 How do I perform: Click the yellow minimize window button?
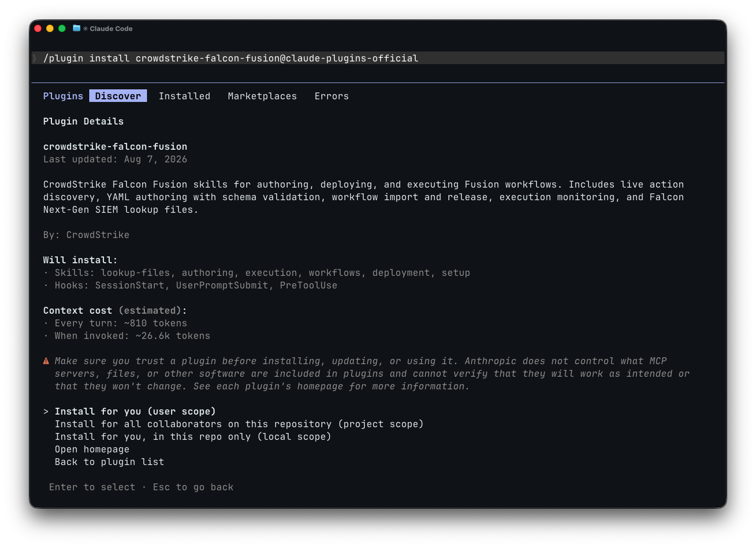click(x=50, y=28)
